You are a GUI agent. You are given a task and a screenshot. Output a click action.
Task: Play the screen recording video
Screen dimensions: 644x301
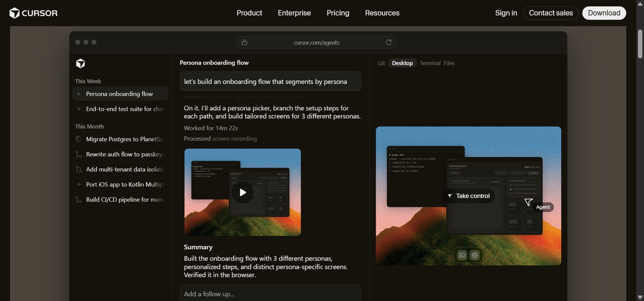point(243,192)
